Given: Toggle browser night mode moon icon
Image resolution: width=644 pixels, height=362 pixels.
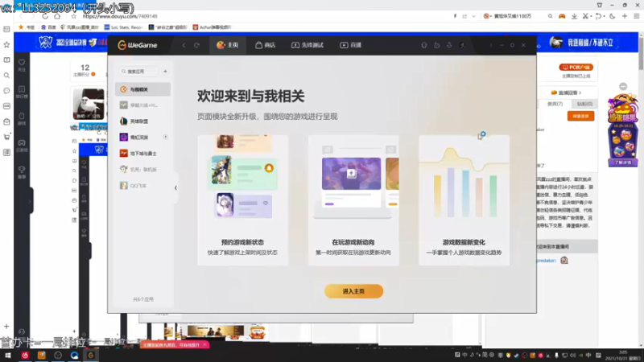Looking at the screenshot, I should [x=613, y=16].
